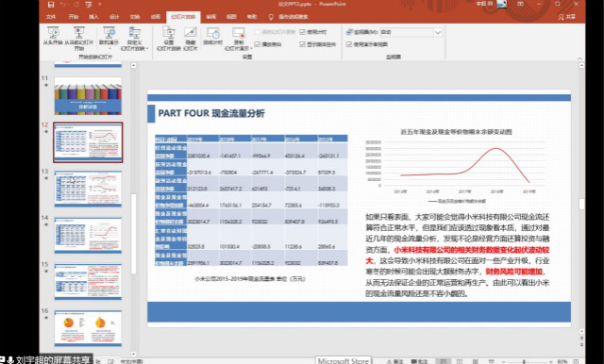This screenshot has height=364, width=604.
Task: Collapse the ribbon with the chevron
Action: pos(579,58)
